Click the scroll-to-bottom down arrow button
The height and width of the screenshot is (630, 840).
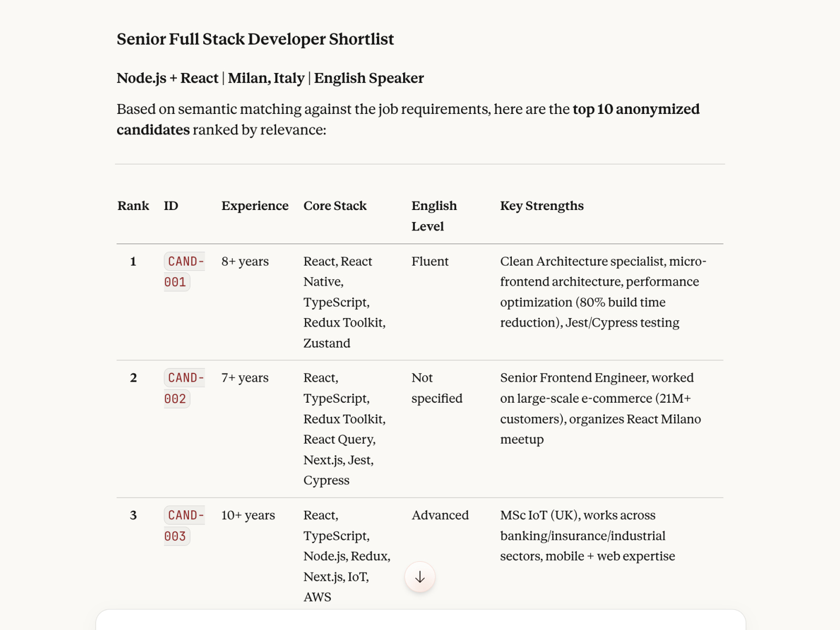point(420,577)
